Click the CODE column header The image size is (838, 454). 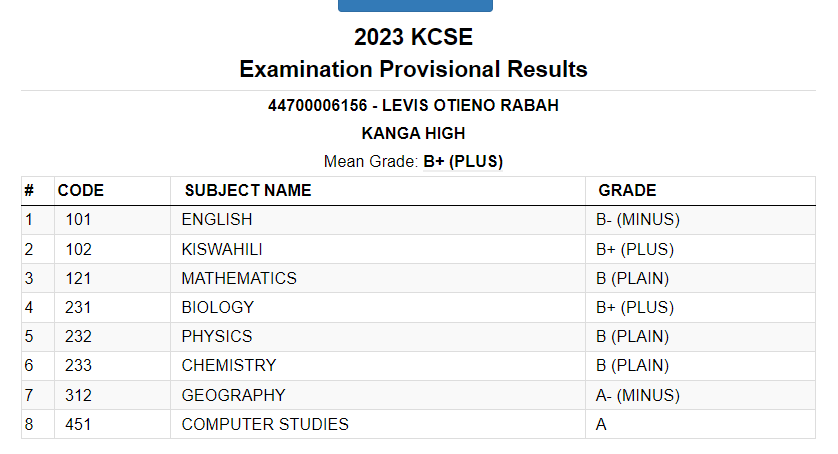81,190
